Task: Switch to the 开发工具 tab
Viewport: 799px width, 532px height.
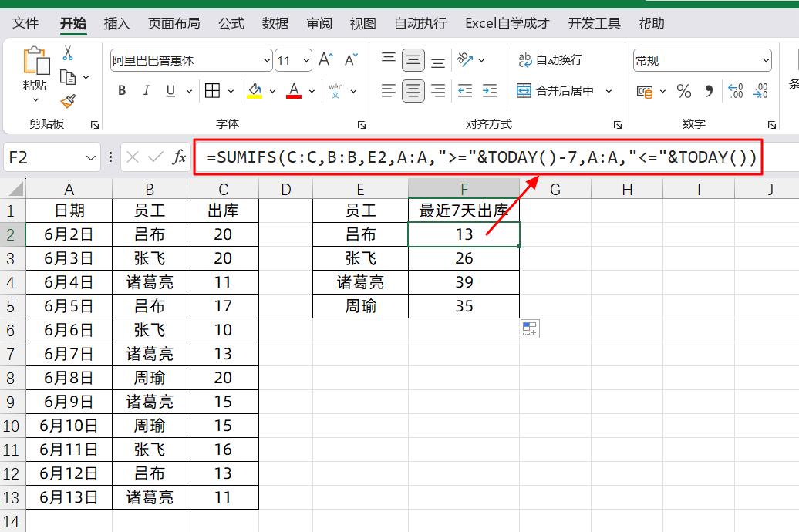Action: tap(594, 23)
